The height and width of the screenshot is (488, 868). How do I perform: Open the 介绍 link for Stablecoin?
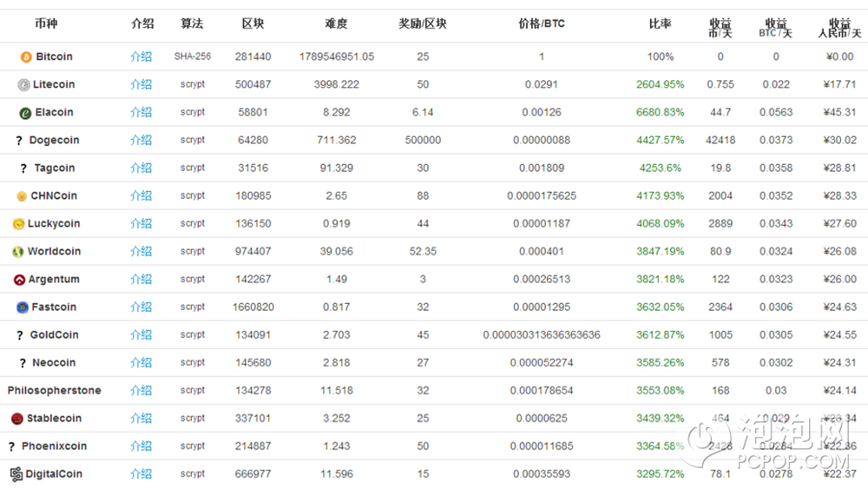coord(141,419)
